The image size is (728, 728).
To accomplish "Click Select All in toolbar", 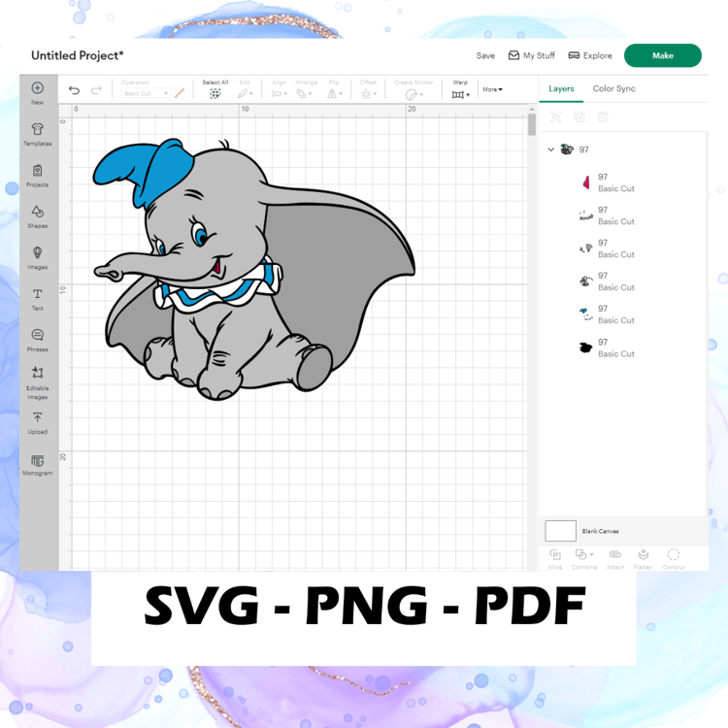I will point(215,89).
